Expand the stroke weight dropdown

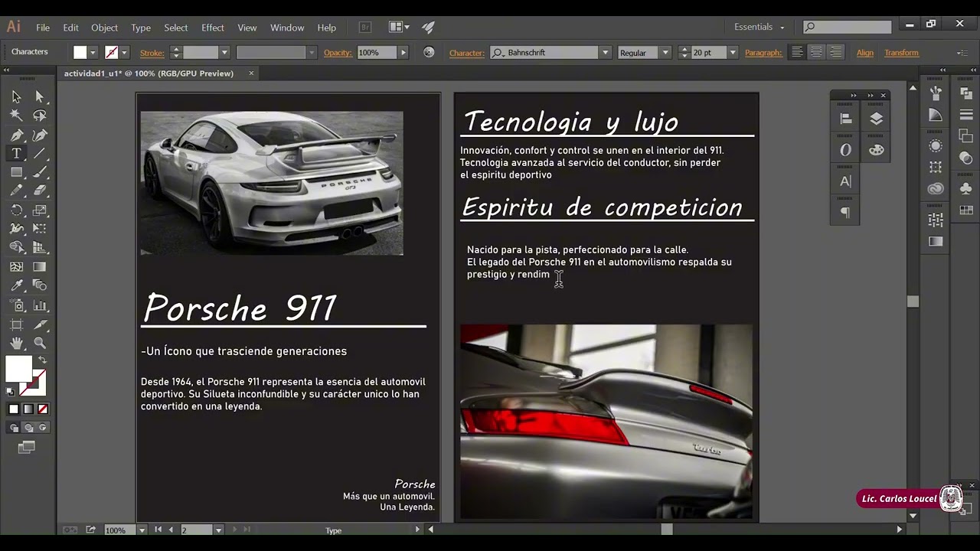(x=224, y=53)
